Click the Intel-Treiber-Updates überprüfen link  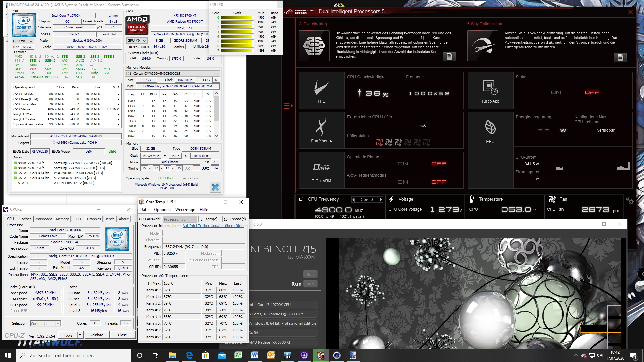(213, 226)
